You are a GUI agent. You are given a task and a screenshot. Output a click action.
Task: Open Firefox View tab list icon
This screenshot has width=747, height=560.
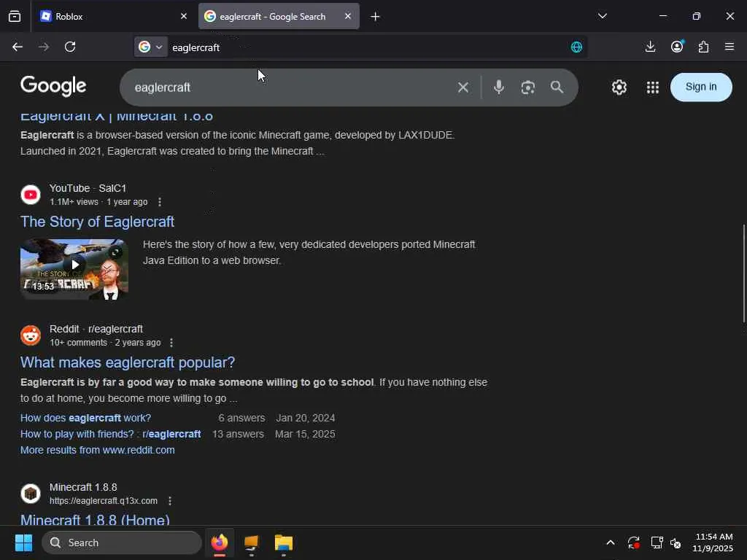coord(15,16)
